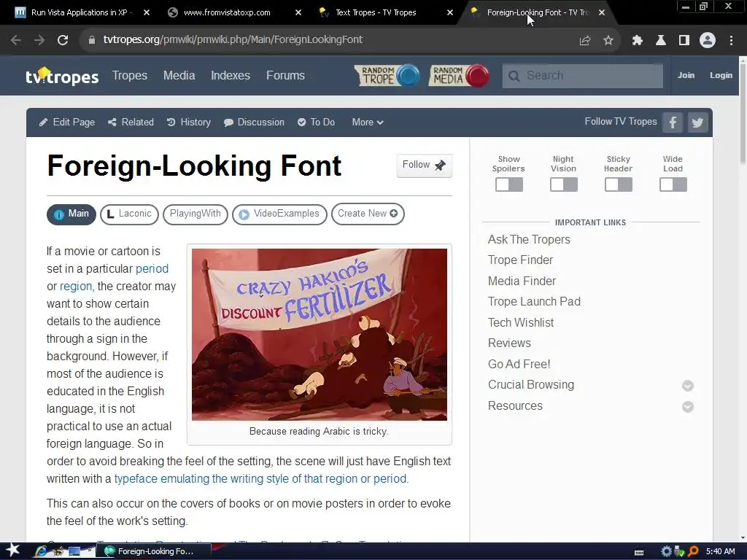Toggle the Show Spoilers switch
The image size is (747, 560).
pos(508,184)
